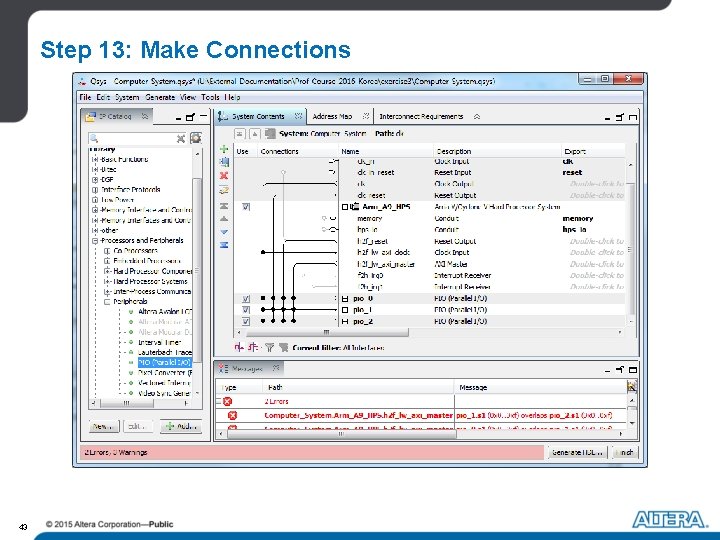The width and height of the screenshot is (720, 540).
Task: Click the system hierarchy icon before 'System: Computer_System'
Action: click(270, 134)
